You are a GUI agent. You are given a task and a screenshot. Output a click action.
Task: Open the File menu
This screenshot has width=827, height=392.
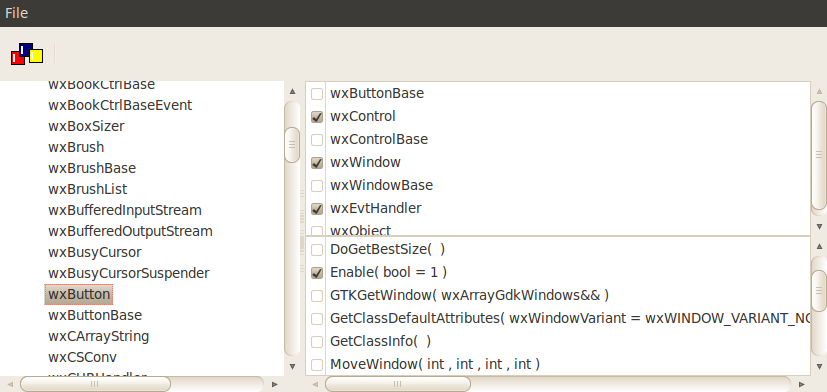coord(16,13)
